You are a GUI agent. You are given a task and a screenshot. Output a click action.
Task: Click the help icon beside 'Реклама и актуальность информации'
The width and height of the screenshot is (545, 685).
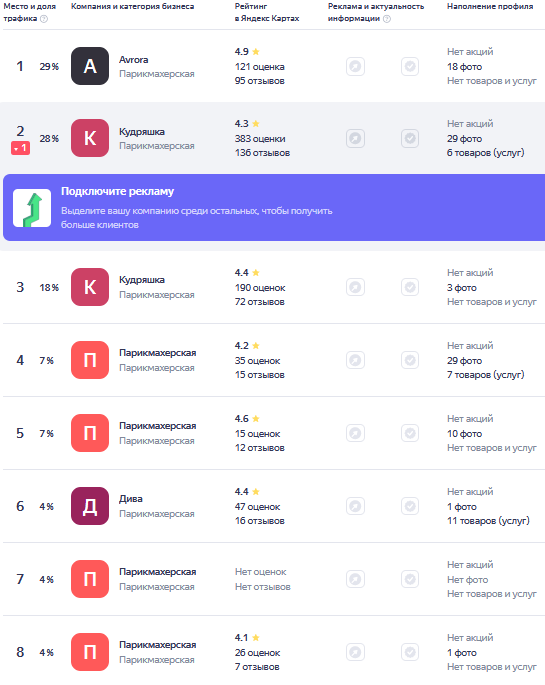[387, 19]
